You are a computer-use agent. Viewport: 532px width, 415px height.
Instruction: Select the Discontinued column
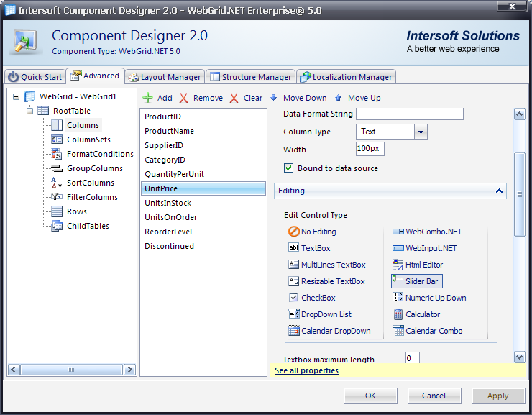click(x=203, y=246)
